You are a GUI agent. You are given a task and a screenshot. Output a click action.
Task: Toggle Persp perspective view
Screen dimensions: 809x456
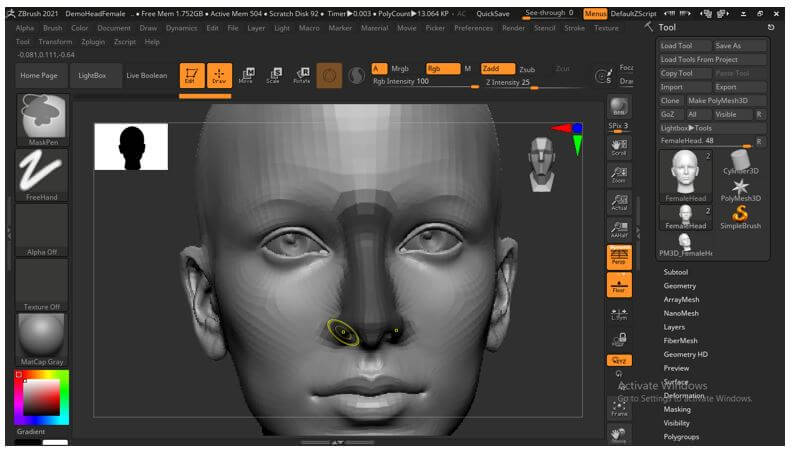pyautogui.click(x=619, y=257)
